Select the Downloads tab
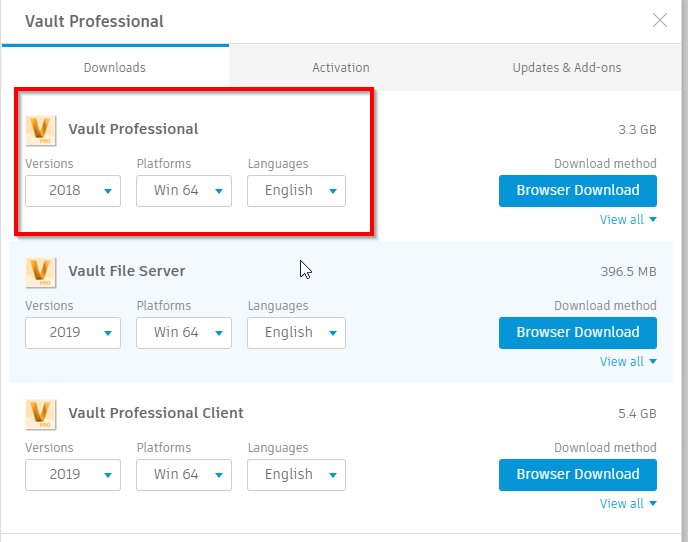The width and height of the screenshot is (688, 542). point(115,68)
